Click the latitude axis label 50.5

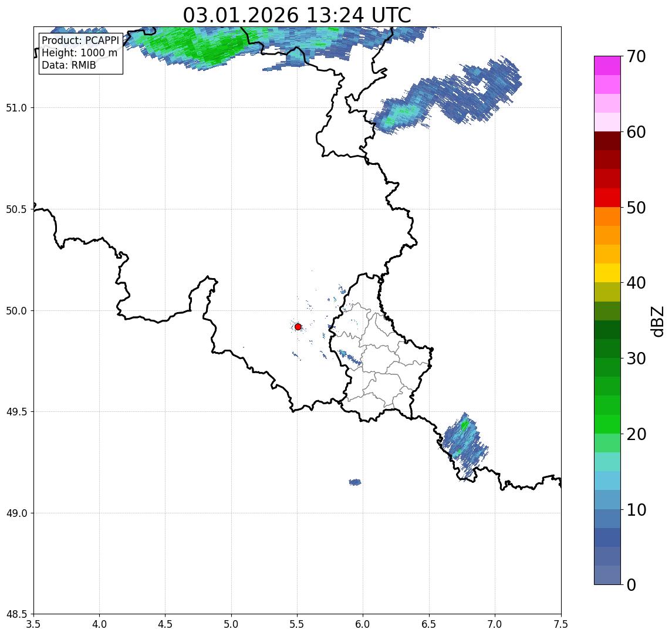click(x=16, y=209)
